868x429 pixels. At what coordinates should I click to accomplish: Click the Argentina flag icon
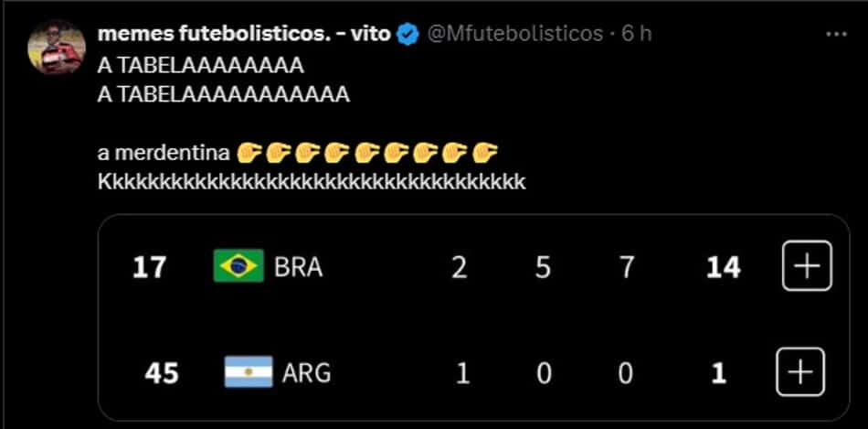click(249, 372)
